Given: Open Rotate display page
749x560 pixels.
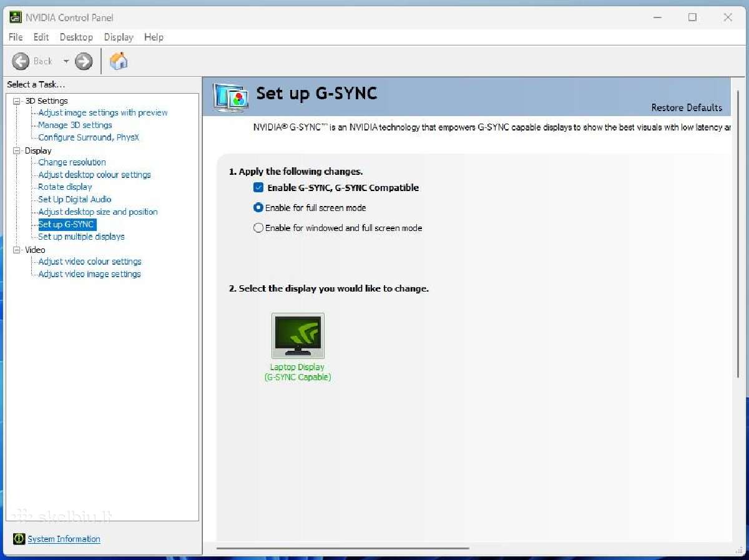Looking at the screenshot, I should (65, 187).
